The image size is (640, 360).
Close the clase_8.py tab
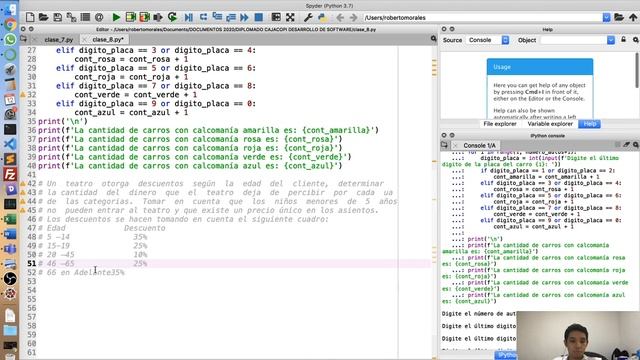coord(84,40)
